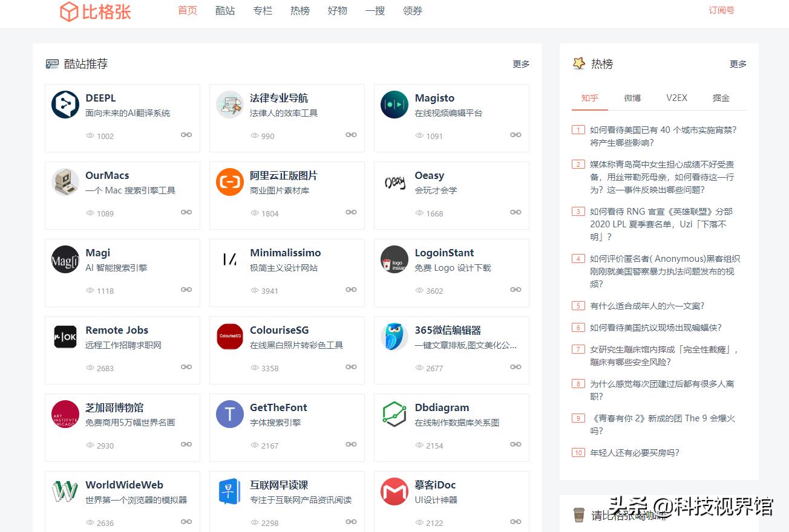Click the Magi logo icon
Screen dimensions: 789x532
65,259
